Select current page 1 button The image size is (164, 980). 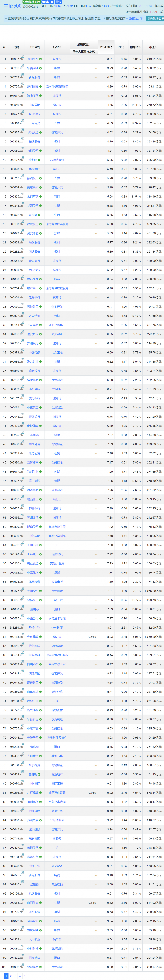coord(6,976)
